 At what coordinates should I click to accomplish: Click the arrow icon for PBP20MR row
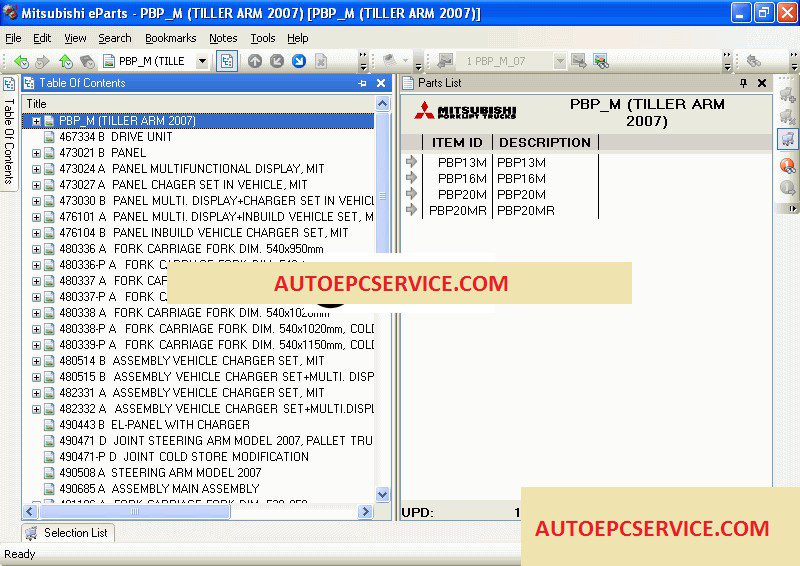coord(411,210)
